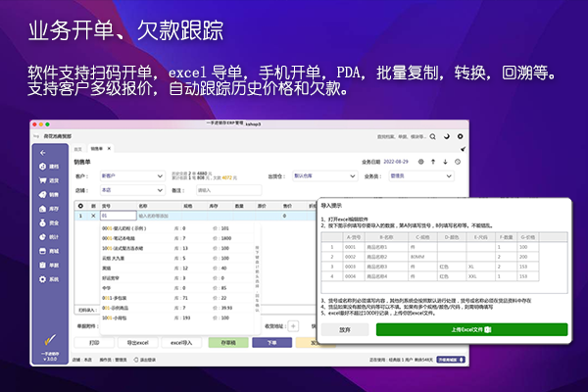Open settings gear in top bar
The image size is (588, 392).
pos(461,136)
